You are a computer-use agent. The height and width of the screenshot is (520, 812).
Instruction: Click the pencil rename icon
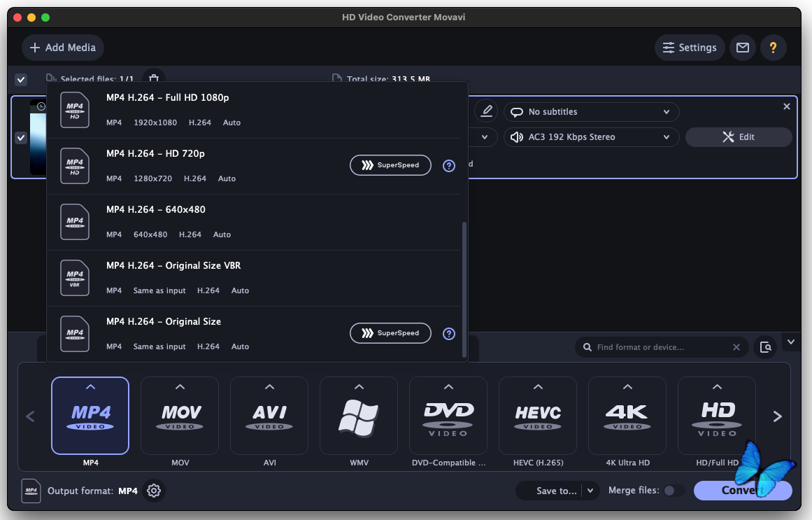(x=487, y=112)
